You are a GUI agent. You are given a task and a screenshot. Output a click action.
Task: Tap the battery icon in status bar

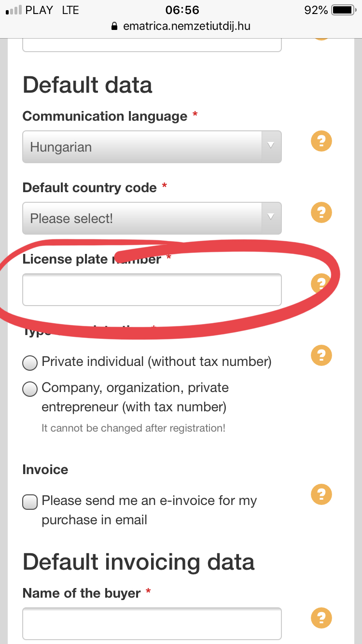343,10
